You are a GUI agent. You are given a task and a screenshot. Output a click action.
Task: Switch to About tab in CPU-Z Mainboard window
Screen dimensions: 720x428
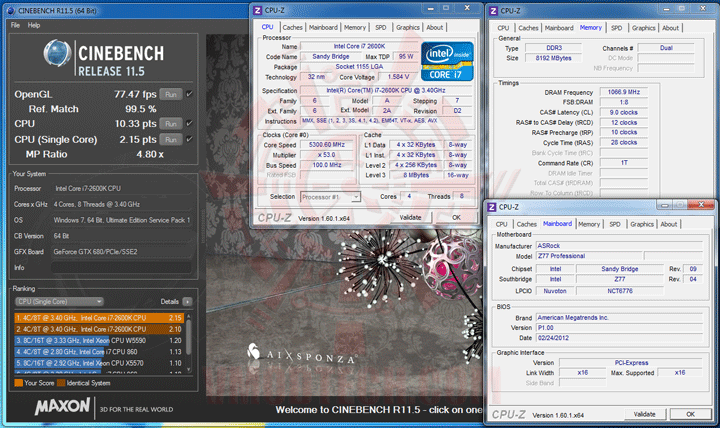669,224
